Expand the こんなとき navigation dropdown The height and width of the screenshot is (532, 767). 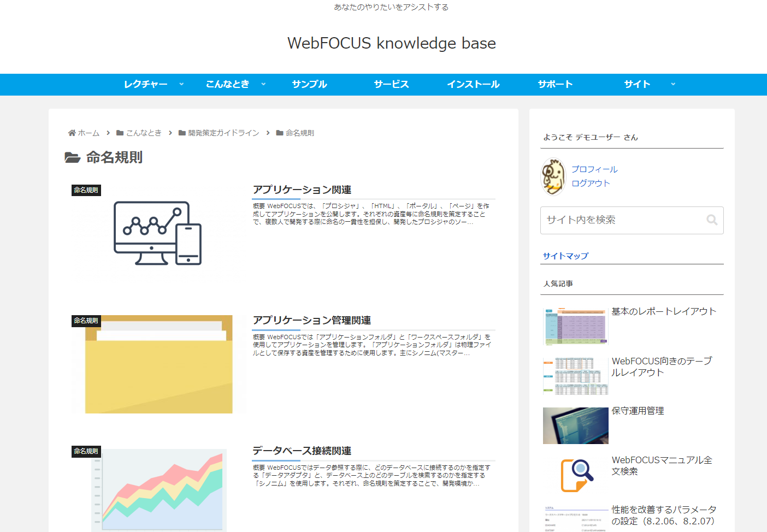(228, 84)
